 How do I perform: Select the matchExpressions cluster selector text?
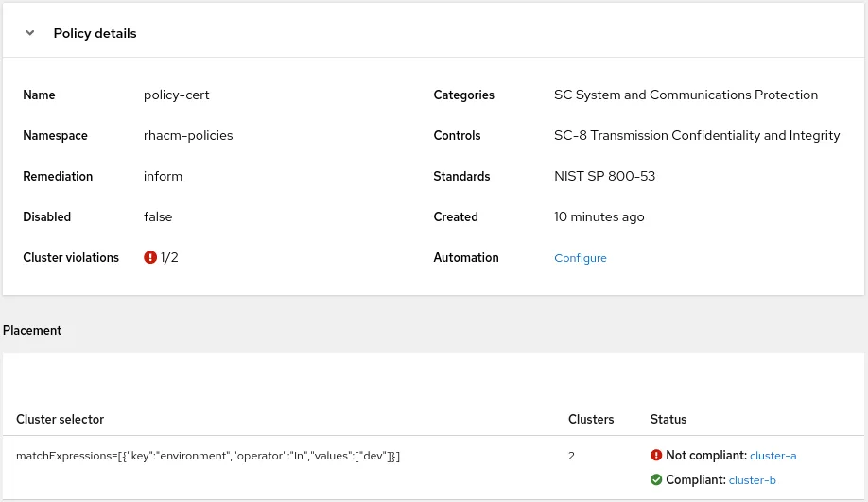pos(208,456)
